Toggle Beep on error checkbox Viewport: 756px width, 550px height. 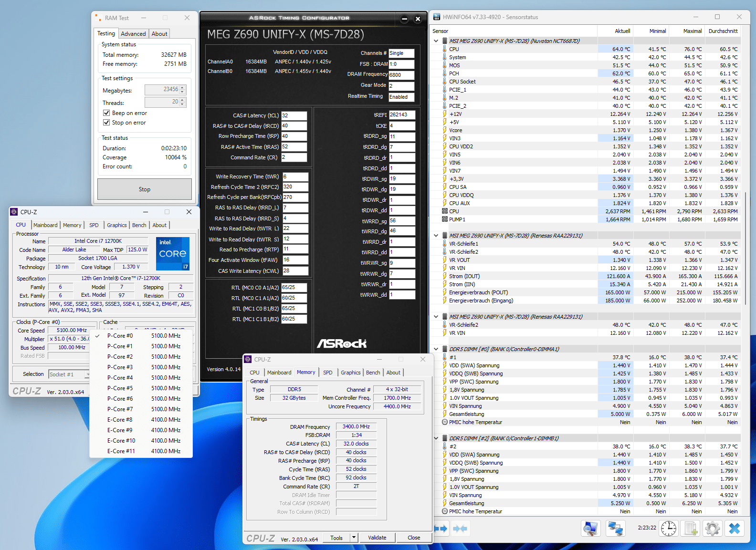click(x=106, y=113)
